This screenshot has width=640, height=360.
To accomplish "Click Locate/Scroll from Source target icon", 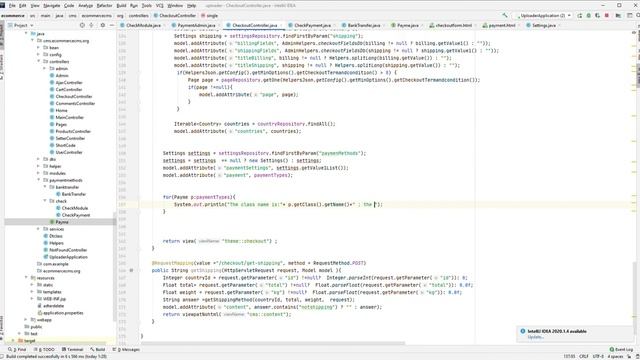I will click(82, 25).
